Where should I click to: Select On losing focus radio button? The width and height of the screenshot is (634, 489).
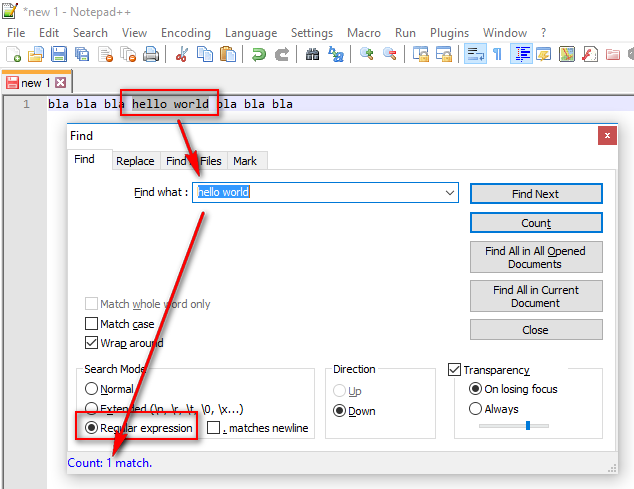[475, 389]
